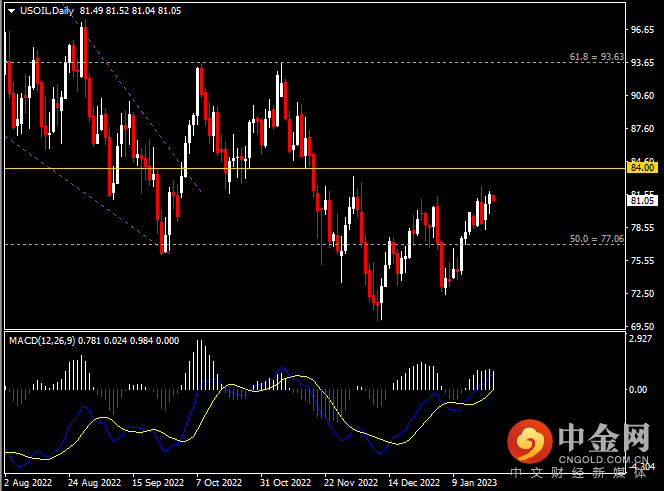This screenshot has width=664, height=491.
Task: Select the yellow 84.00 price label
Action: click(x=642, y=167)
